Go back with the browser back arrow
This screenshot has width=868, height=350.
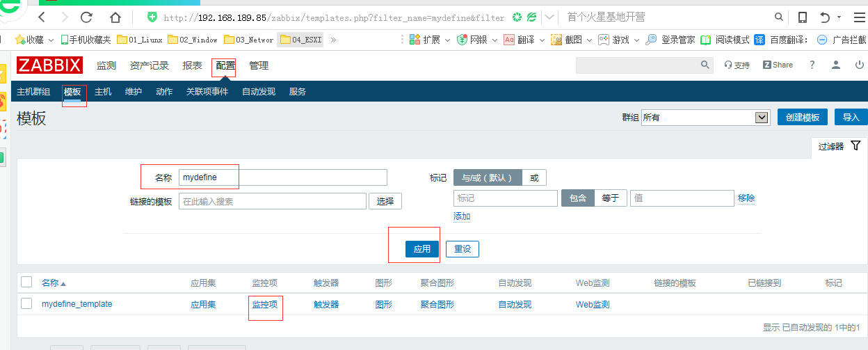click(42, 17)
